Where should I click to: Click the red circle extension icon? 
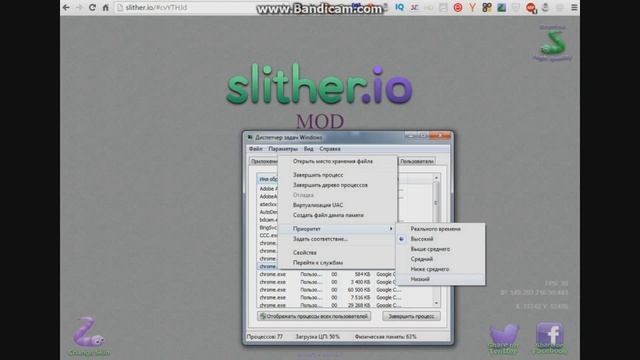[x=458, y=7]
